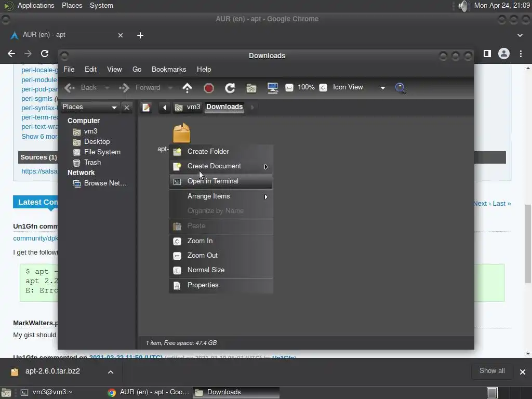Toggle Chrome's side panel icon
This screenshot has width=532, height=399.
click(487, 54)
